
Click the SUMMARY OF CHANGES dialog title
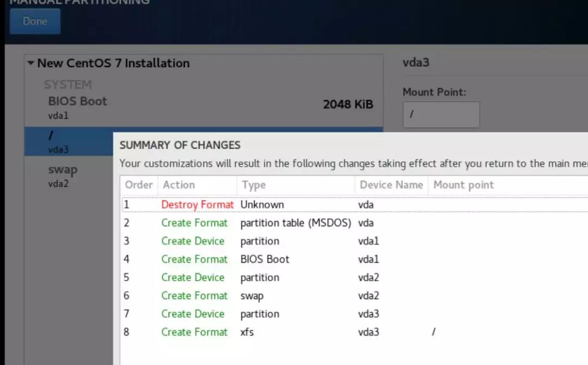[180, 145]
